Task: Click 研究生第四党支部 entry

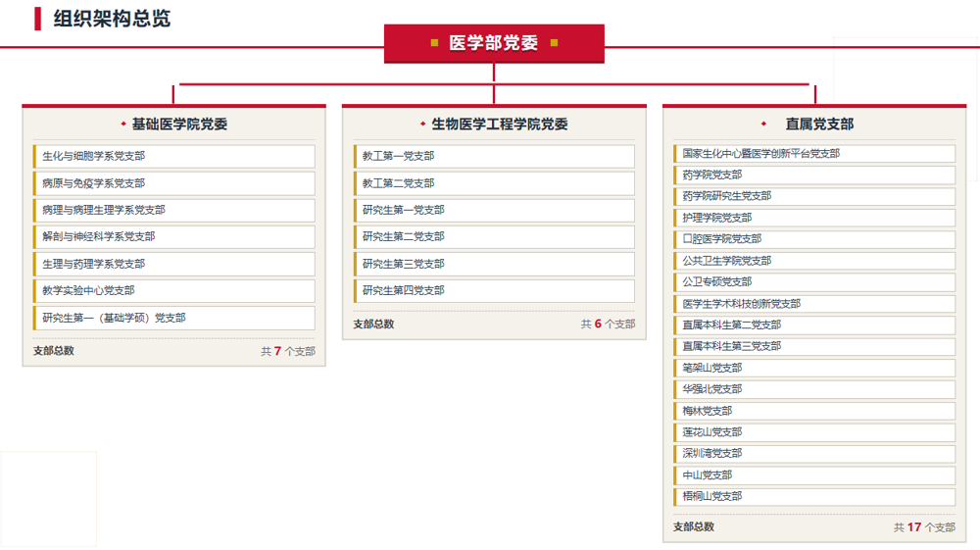Action: [x=494, y=290]
